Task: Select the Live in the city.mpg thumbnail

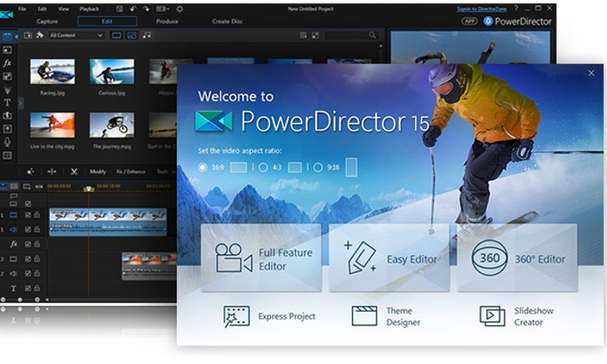Action: pyautogui.click(x=53, y=125)
